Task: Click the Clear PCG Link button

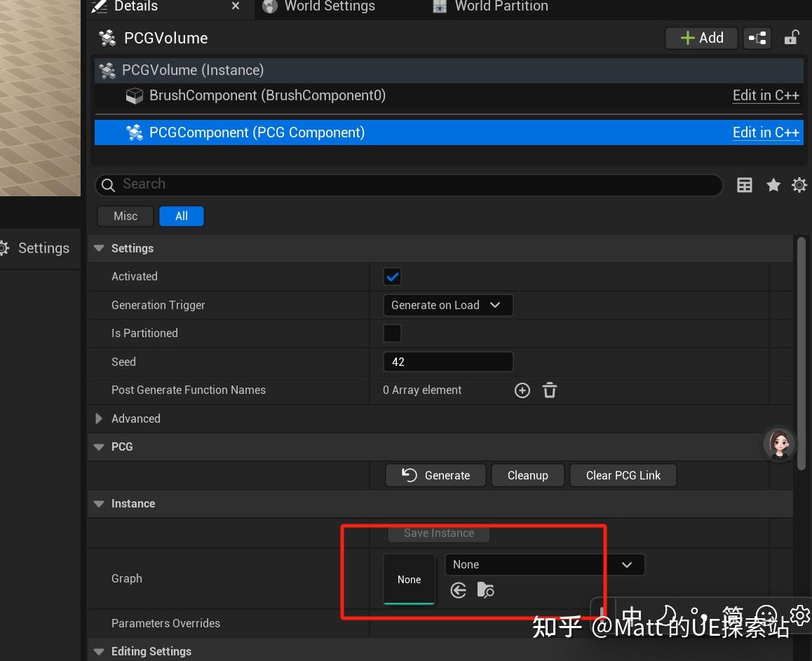Action: [x=623, y=475]
